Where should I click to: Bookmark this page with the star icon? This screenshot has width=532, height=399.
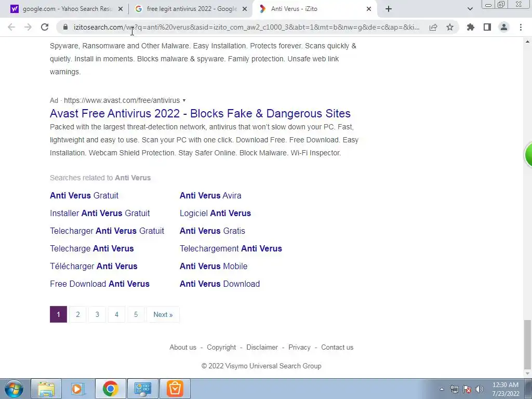[x=450, y=27]
